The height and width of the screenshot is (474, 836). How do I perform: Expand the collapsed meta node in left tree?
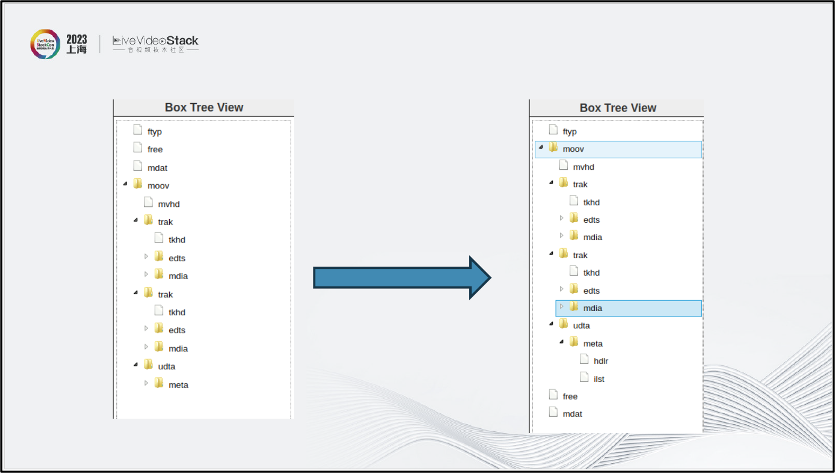click(146, 383)
